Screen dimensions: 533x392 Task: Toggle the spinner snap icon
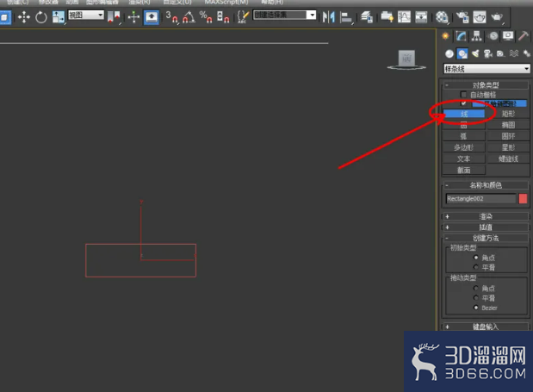coord(223,17)
